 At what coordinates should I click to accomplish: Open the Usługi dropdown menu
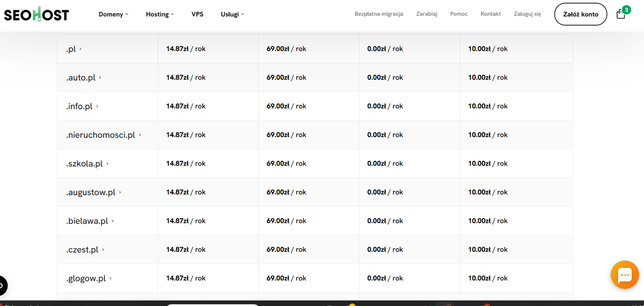(x=232, y=14)
